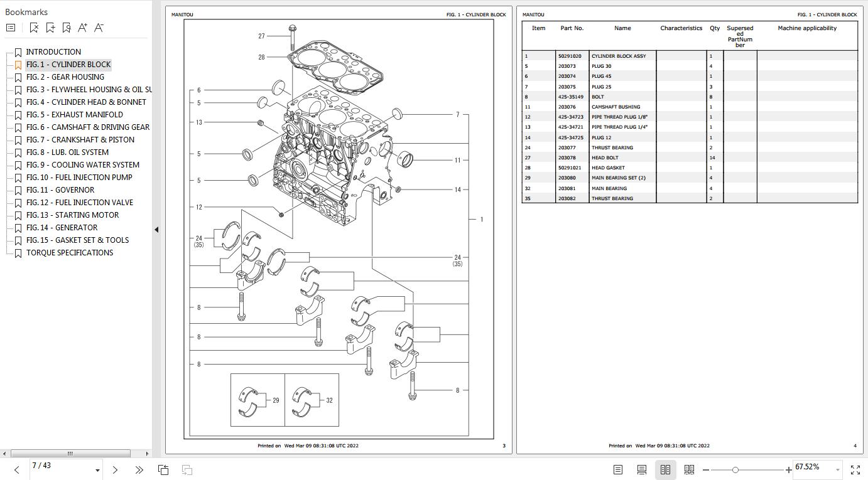Click the greyed-out icon after the copy-page icon

click(x=187, y=469)
